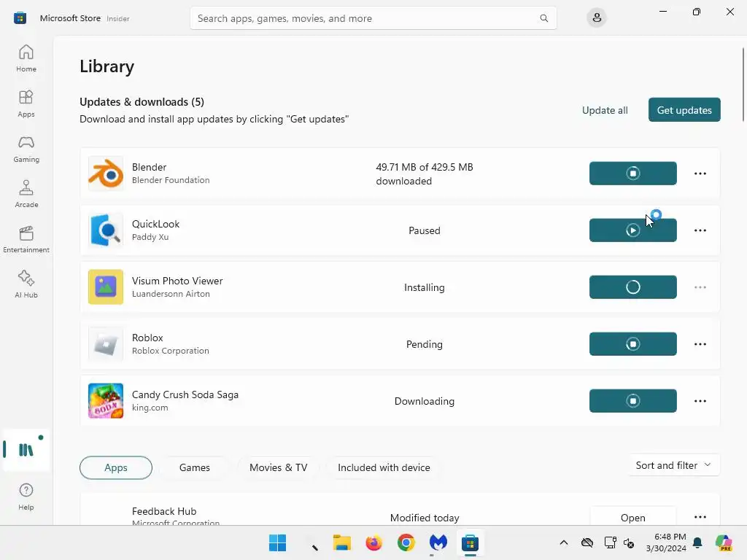747x560 pixels.
Task: Click the search apps input field
Action: [373, 18]
